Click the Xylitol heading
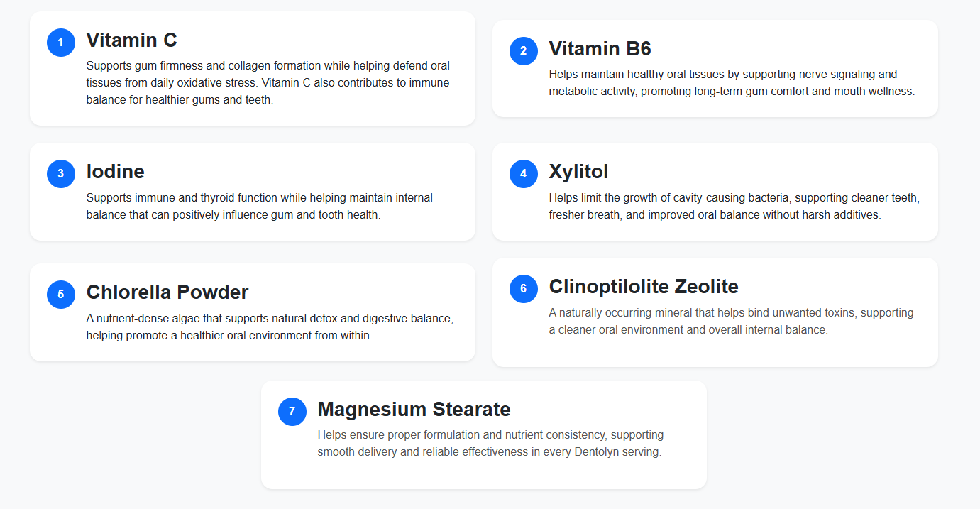This screenshot has width=980, height=509. tap(578, 171)
